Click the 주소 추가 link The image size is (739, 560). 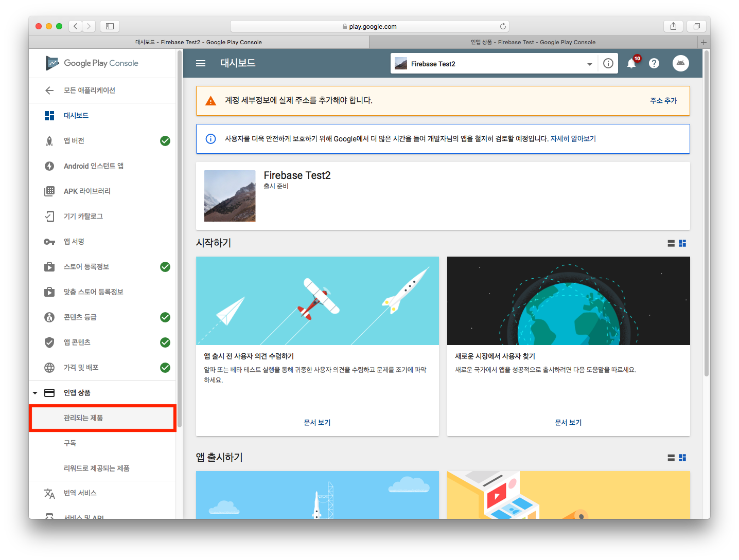(663, 101)
